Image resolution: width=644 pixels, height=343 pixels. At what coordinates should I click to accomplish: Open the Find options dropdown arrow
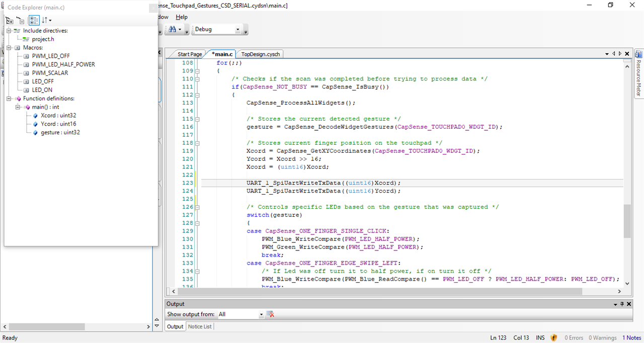180,29
